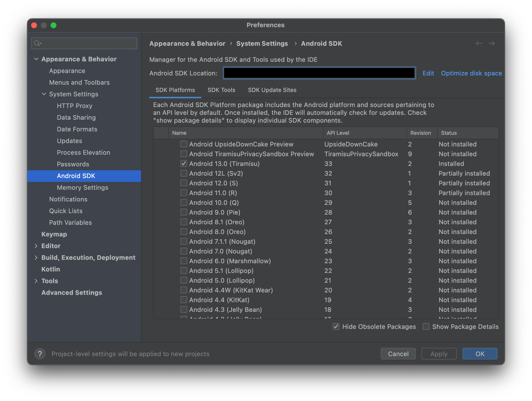Switch to the SDK Tools tab
The width and height of the screenshot is (532, 401).
pyautogui.click(x=221, y=90)
